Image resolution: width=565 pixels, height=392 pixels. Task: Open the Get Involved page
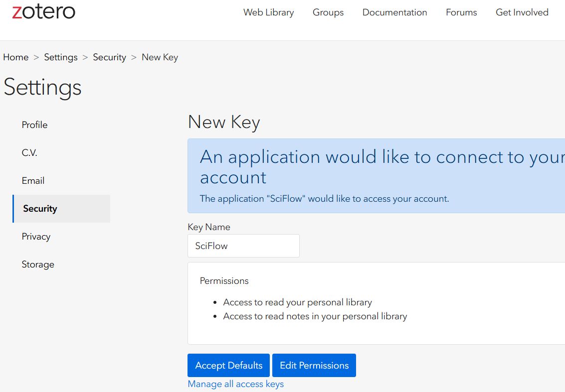click(522, 12)
